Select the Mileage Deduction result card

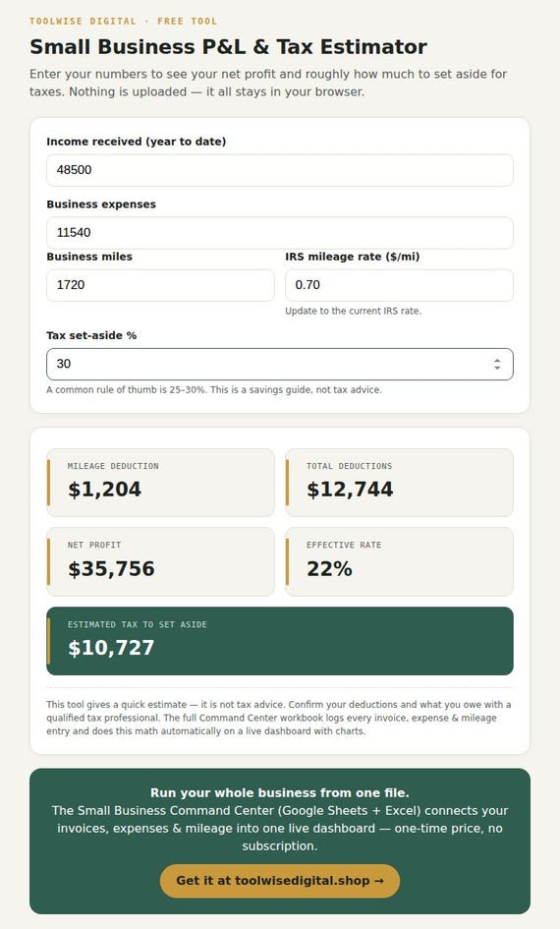click(x=160, y=483)
